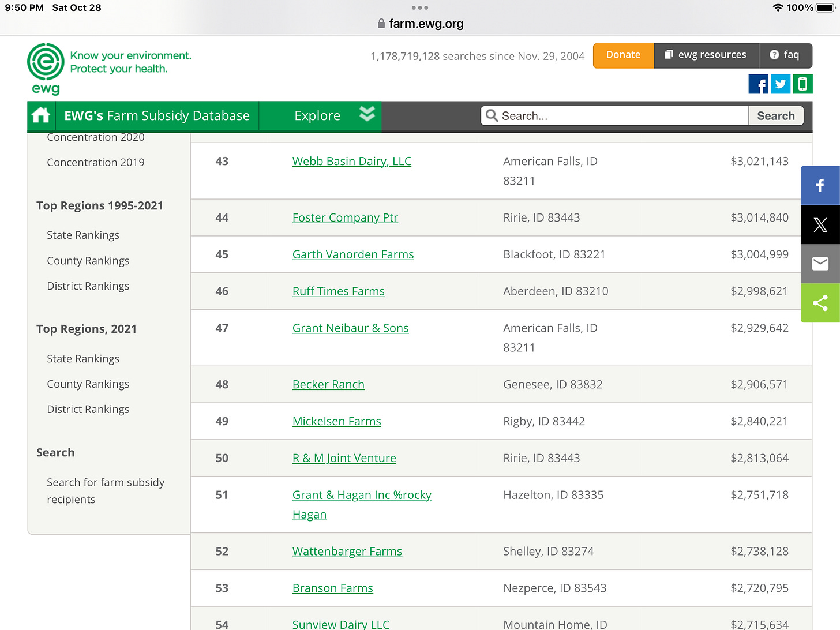The width and height of the screenshot is (840, 630).
Task: Open EWG Facebook page icon in header
Action: 758,84
